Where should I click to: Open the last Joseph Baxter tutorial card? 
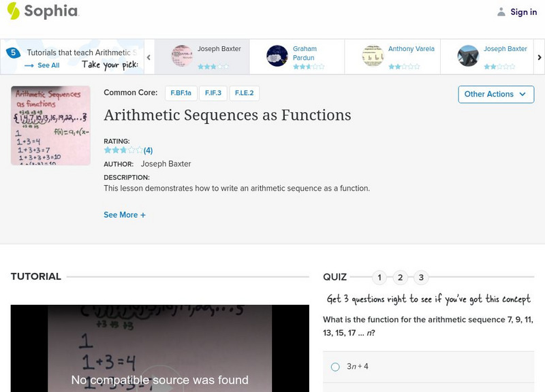[x=487, y=56]
